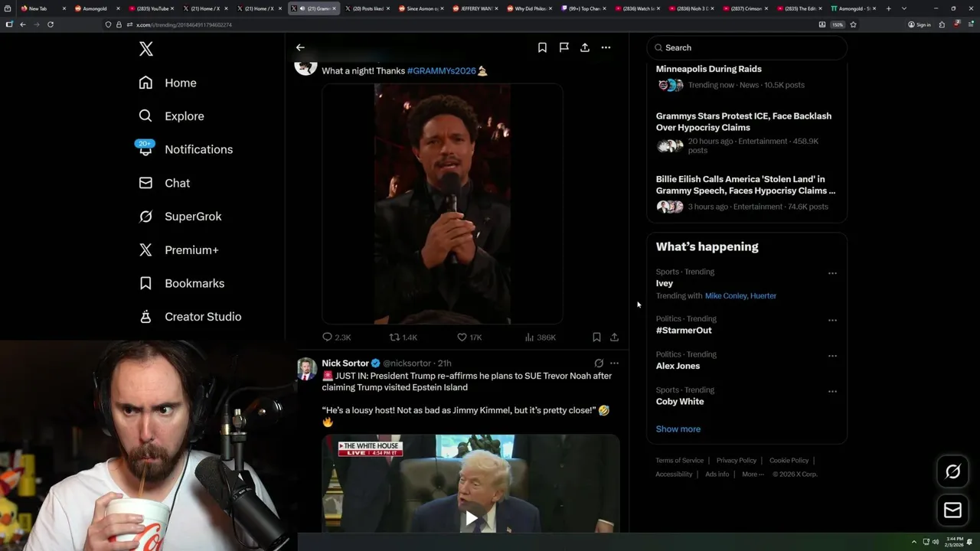This screenshot has width=980, height=551.
Task: Open the floating Grok button
Action: click(953, 472)
